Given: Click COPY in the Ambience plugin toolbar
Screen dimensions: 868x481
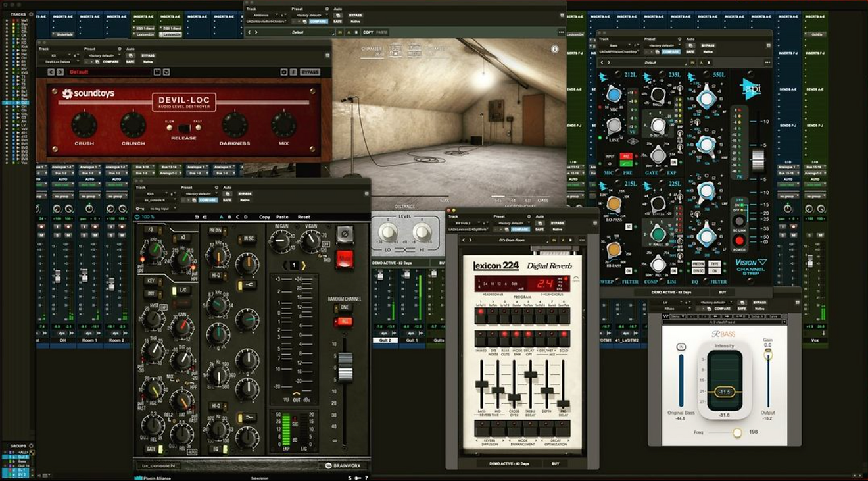Looking at the screenshot, I should click(x=368, y=32).
